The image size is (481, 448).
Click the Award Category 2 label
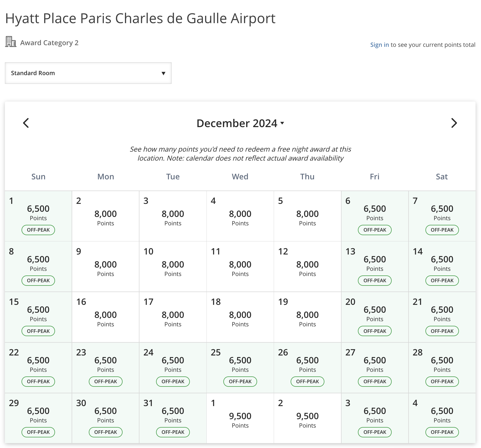pyautogui.click(x=49, y=43)
